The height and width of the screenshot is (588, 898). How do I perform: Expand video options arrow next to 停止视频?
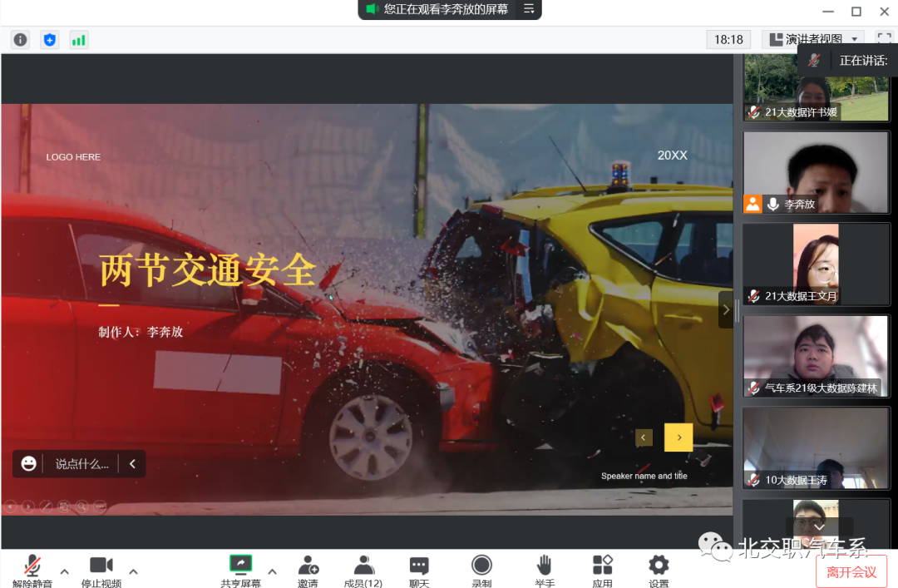pyautogui.click(x=134, y=571)
